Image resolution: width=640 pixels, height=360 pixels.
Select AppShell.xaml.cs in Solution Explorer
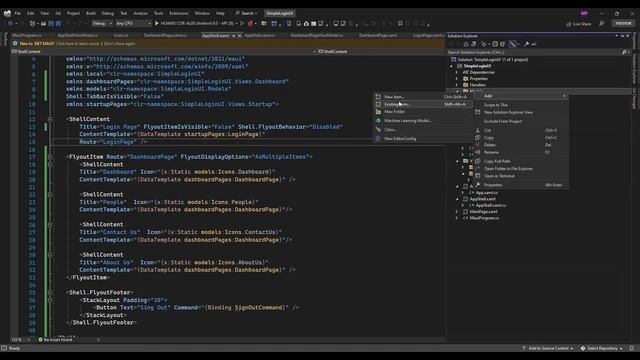point(491,205)
